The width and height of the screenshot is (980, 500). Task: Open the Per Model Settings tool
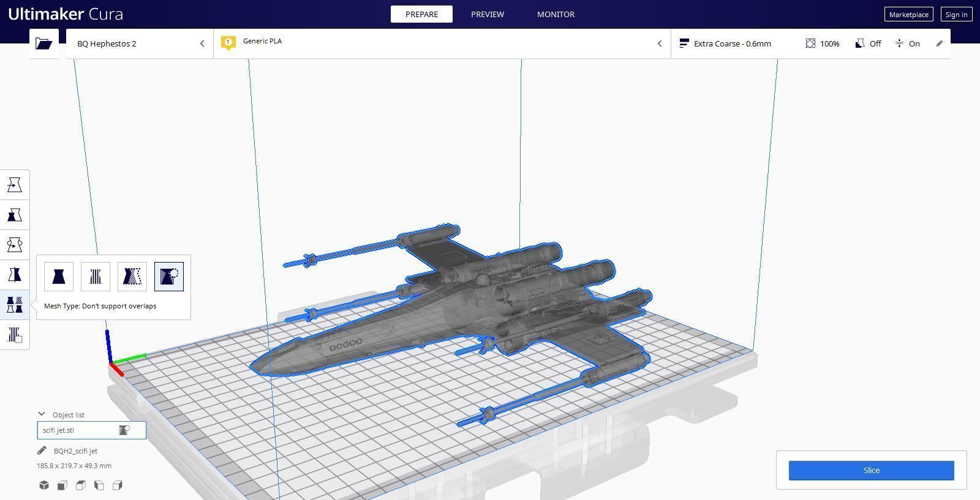[15, 305]
